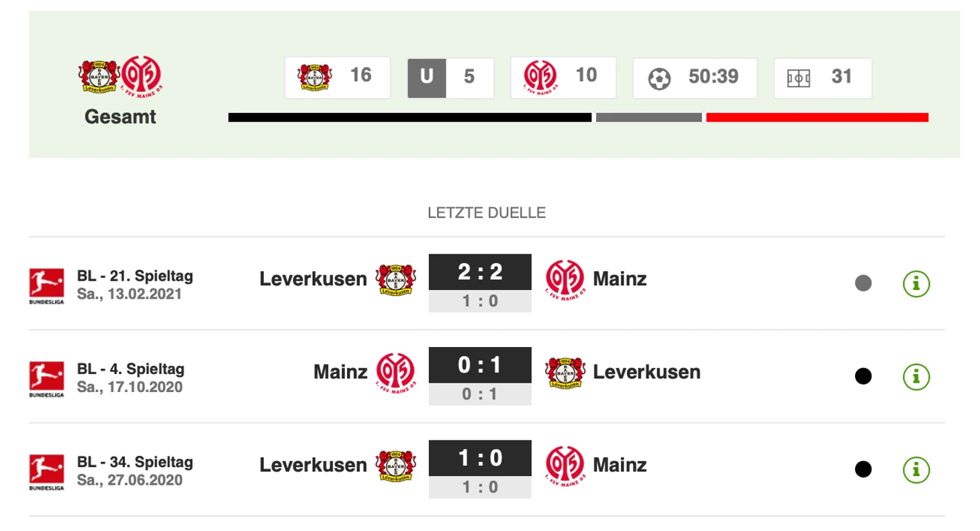Click info icon for the 13.02.2021 match

pyautogui.click(x=916, y=283)
